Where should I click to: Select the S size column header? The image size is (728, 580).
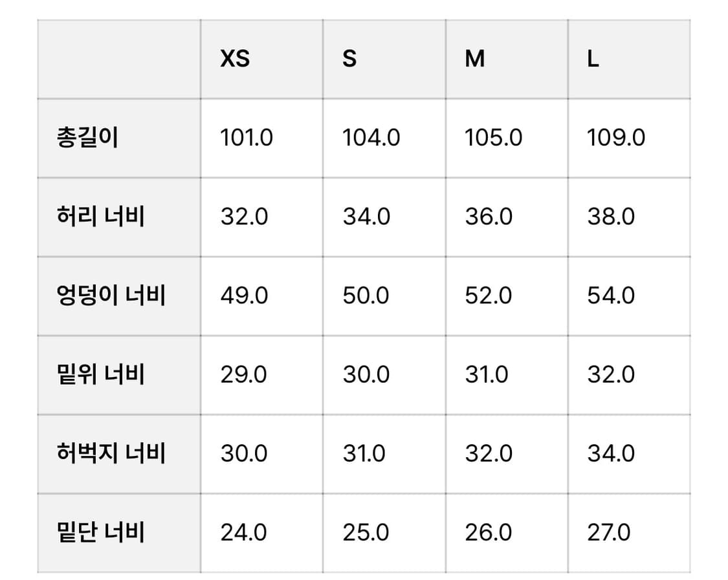349,59
